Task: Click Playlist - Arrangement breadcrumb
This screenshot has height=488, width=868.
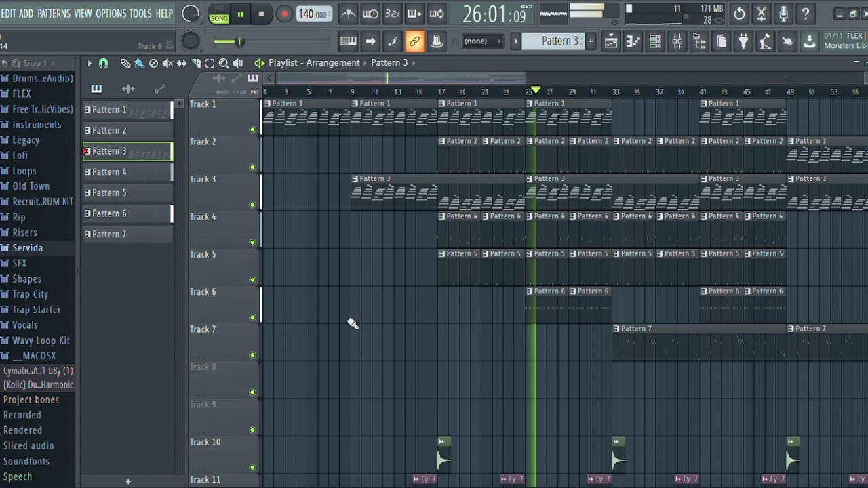Action: tap(314, 62)
